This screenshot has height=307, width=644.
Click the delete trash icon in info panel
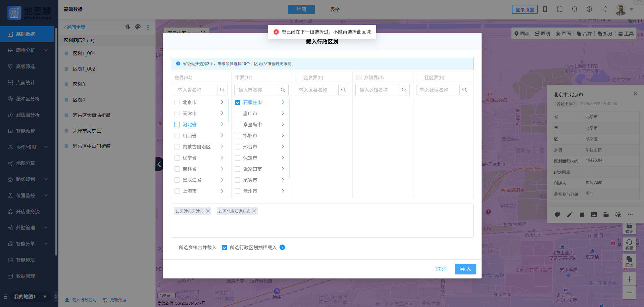pos(582,214)
